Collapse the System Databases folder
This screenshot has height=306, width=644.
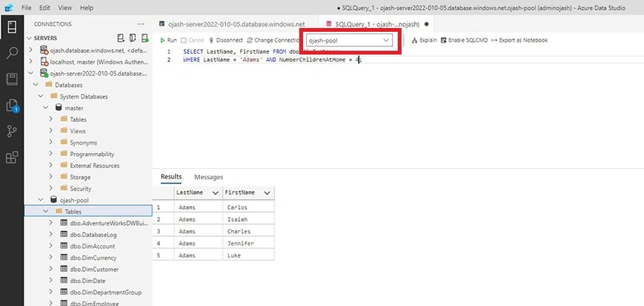tap(41, 96)
